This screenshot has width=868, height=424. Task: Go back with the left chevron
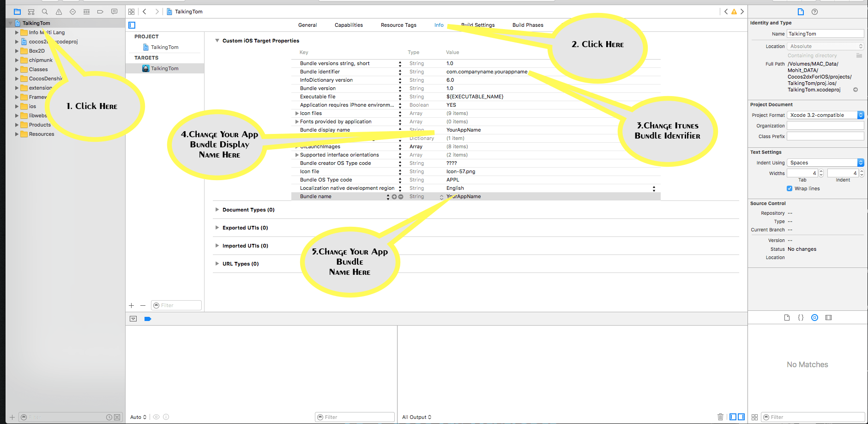coord(145,12)
